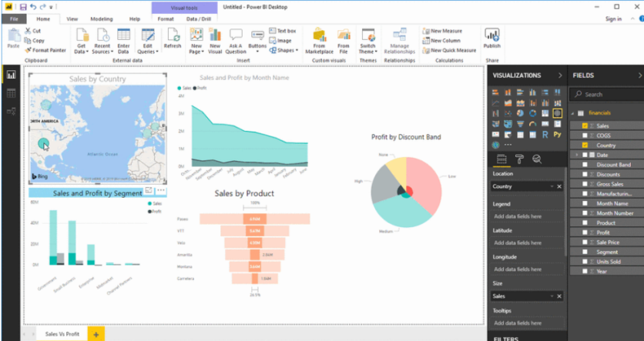644x341 pixels.
Task: Insert a Text box from the ribbon
Action: (283, 31)
